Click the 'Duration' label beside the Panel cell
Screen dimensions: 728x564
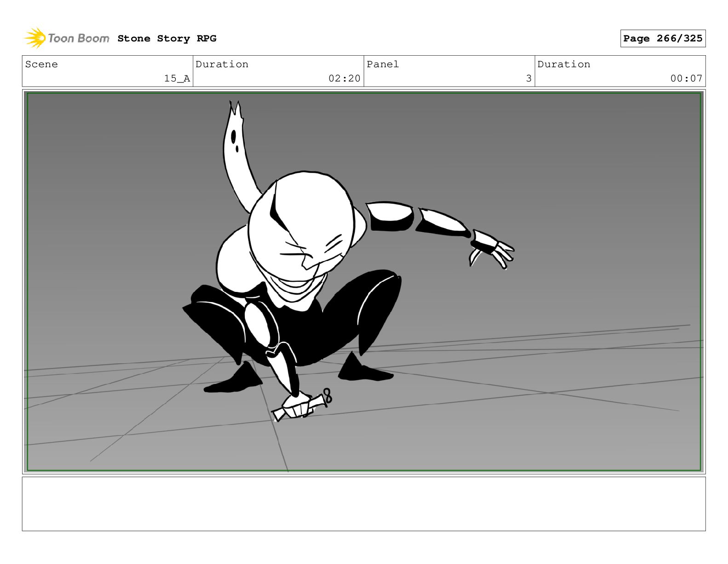click(564, 64)
